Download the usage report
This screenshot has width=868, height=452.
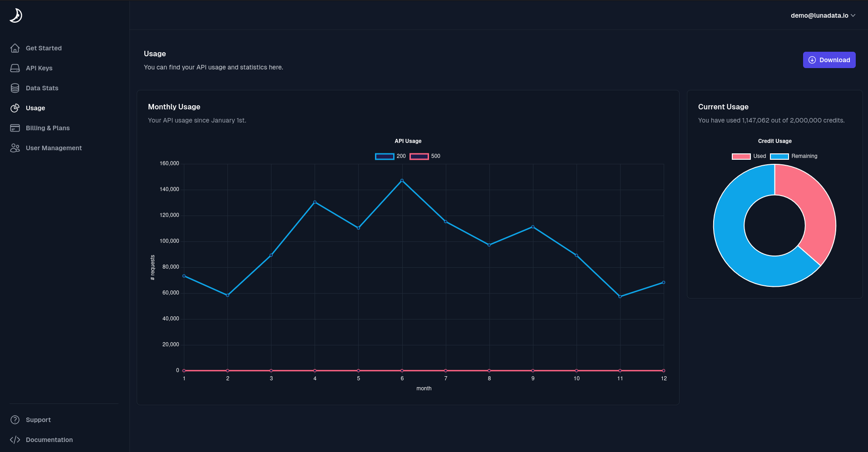point(829,60)
